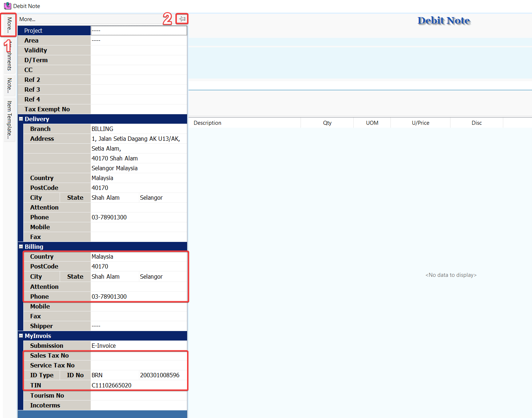Click the Submission E-Invoice field

click(x=138, y=346)
